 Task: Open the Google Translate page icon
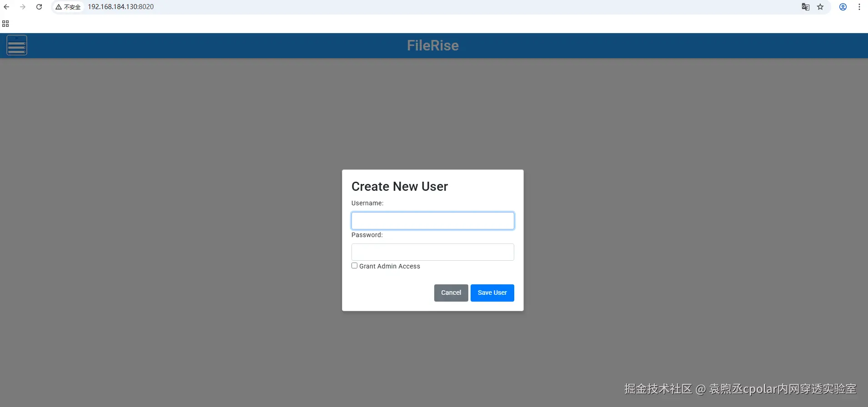805,7
